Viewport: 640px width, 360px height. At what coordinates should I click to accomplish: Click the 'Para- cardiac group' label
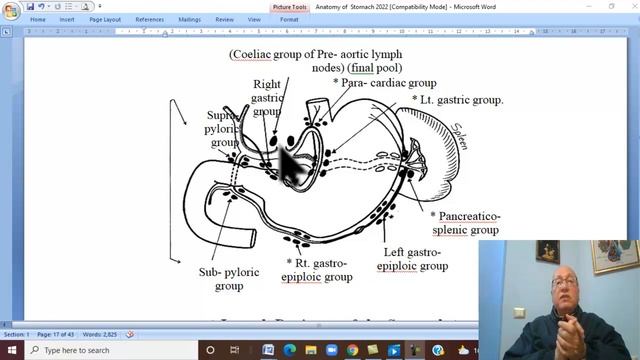(385, 83)
